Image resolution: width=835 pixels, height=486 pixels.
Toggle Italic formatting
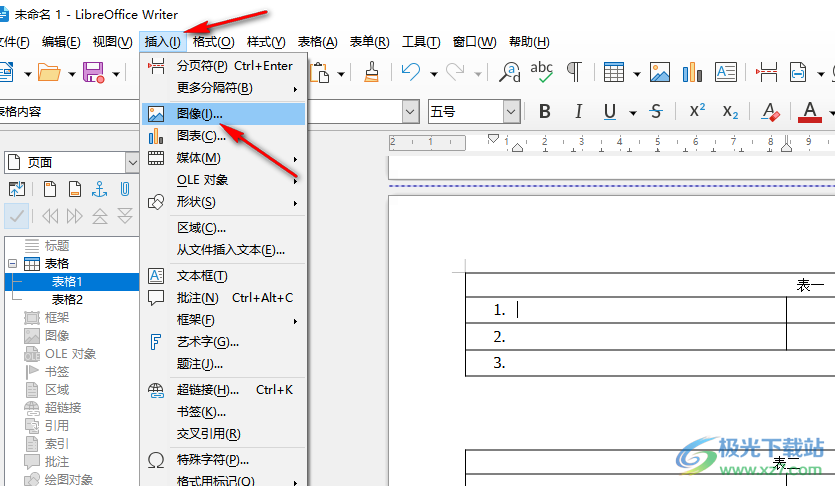tap(578, 111)
